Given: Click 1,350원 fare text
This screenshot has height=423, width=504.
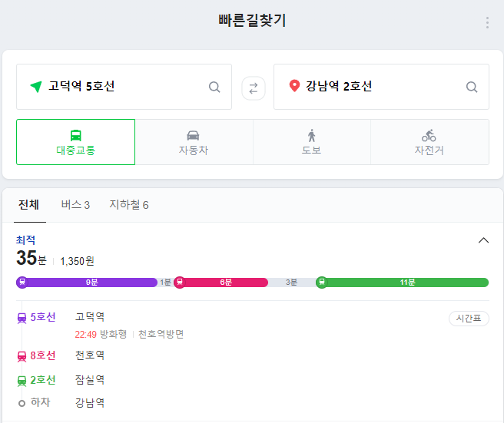Looking at the screenshot, I should click(77, 261).
